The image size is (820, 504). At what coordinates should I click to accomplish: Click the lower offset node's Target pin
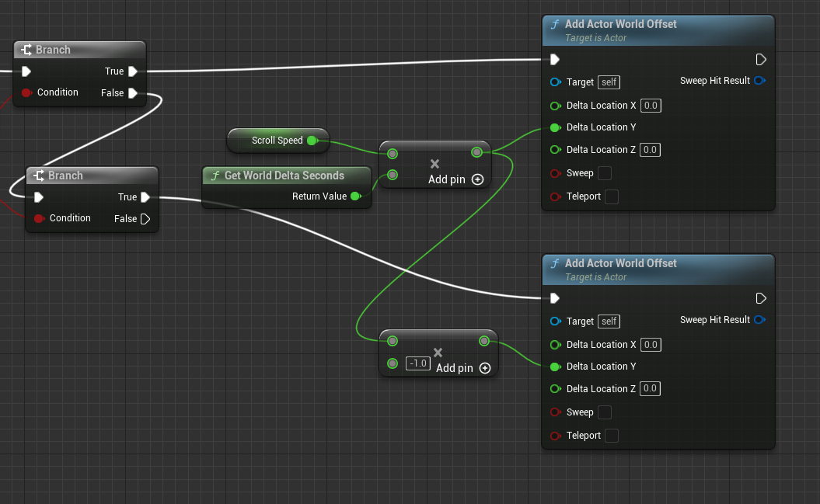[556, 322]
